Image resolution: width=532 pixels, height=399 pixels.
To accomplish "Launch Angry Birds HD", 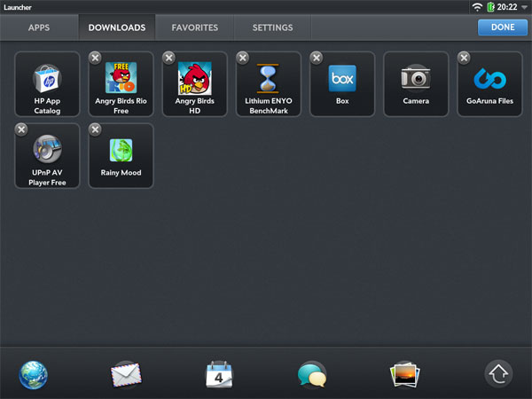I will click(x=195, y=84).
